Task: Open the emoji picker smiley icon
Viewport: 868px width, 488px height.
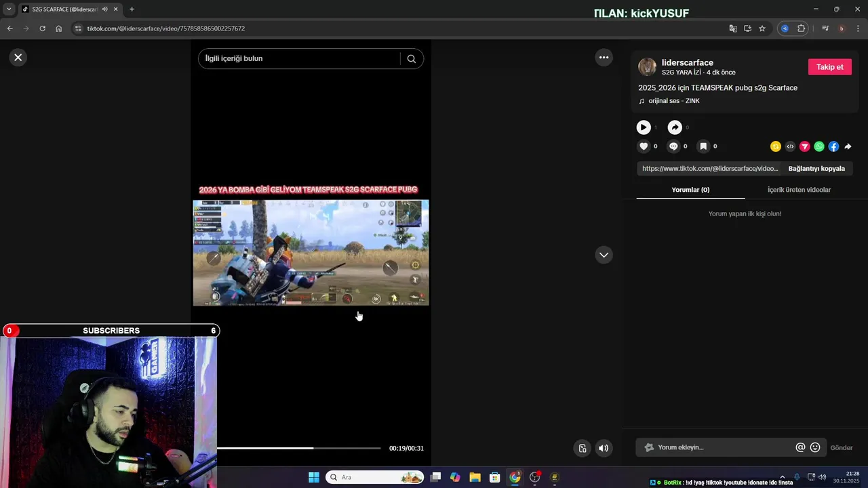Action: [815, 447]
